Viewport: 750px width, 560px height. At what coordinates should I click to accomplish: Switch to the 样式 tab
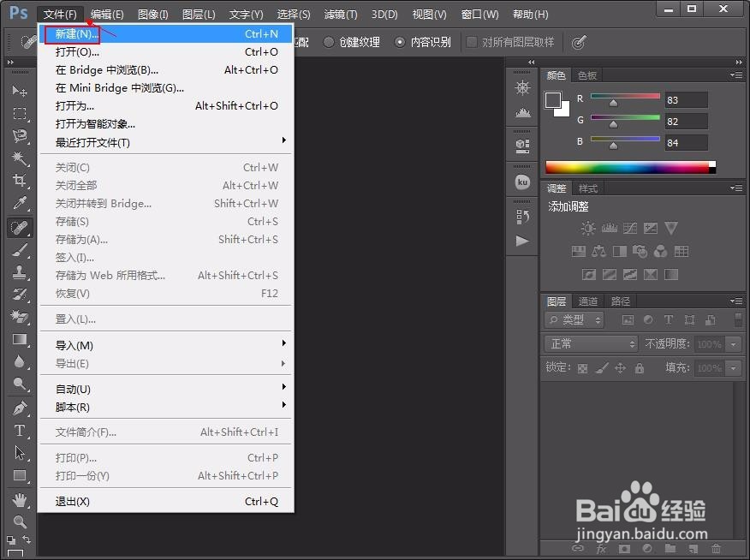588,188
